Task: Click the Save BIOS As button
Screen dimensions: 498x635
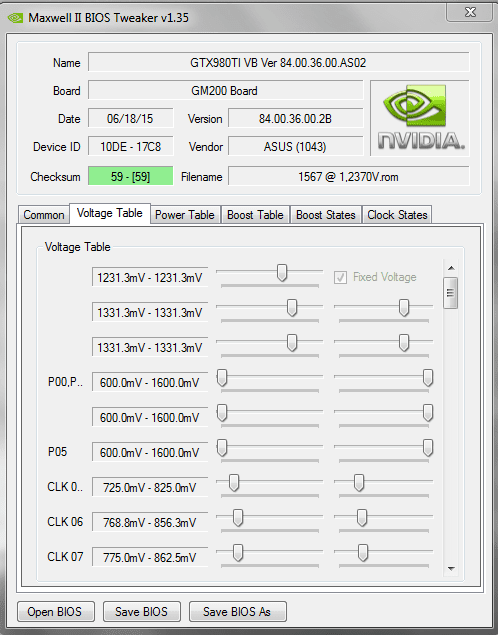Action: pyautogui.click(x=237, y=612)
